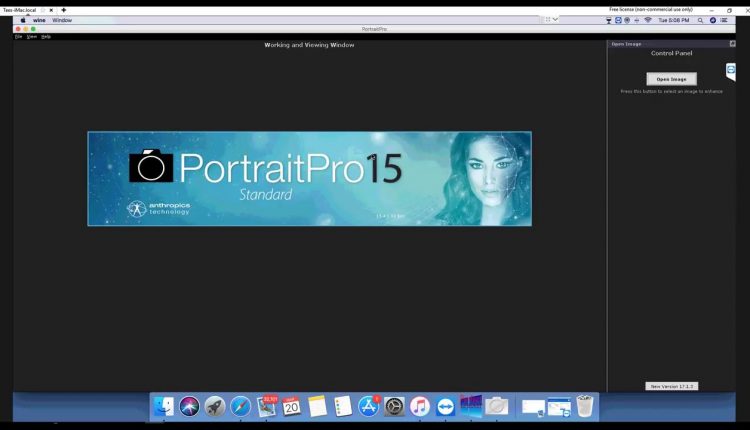Open the Notification Center list icon
The width and height of the screenshot is (750, 430).
724,20
